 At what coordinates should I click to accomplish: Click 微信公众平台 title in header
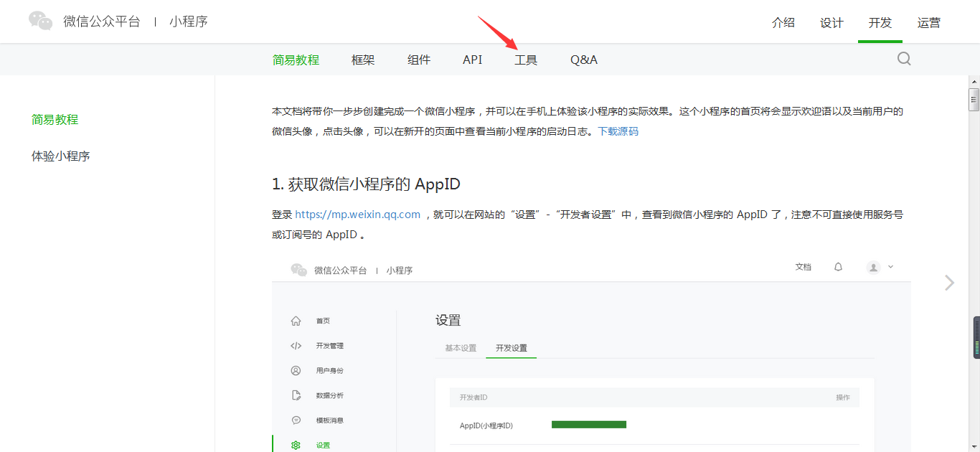(x=102, y=22)
